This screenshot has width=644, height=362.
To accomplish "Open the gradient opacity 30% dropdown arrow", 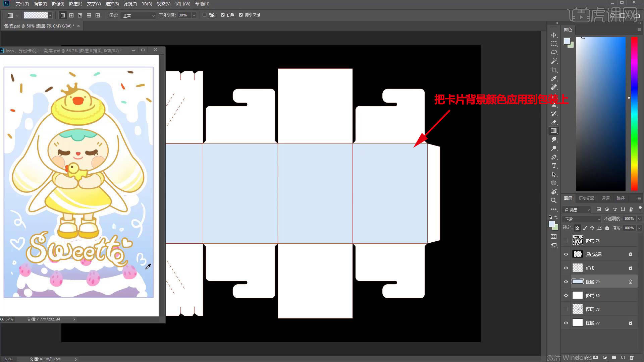I will (194, 15).
